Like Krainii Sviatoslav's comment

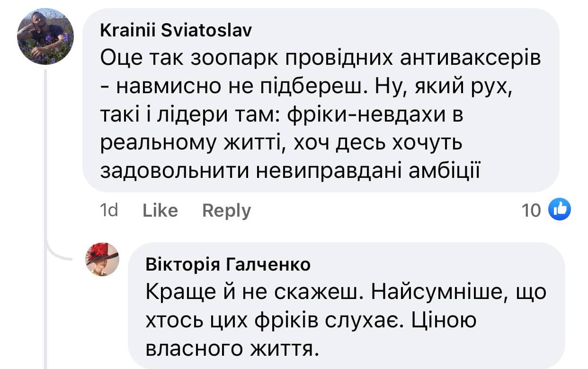pos(160,210)
